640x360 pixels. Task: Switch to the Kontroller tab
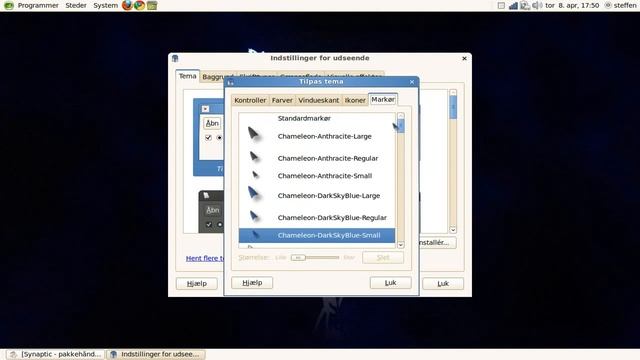click(250, 100)
